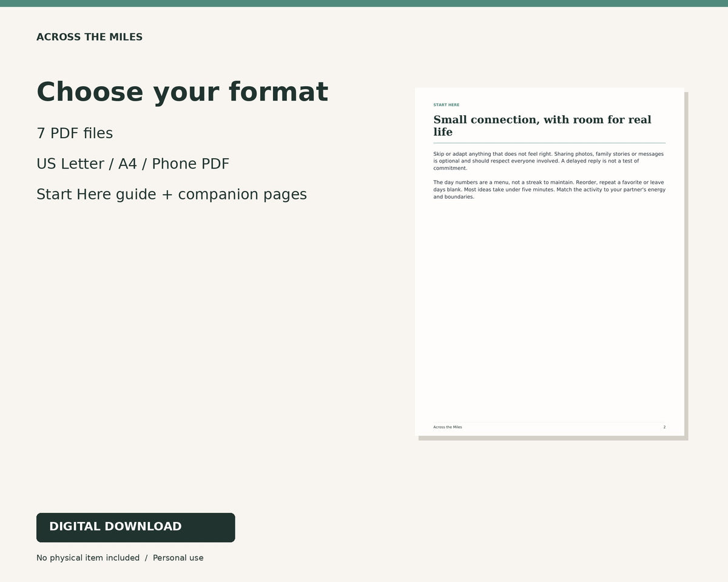Click the US Letter / A4 / Phone PDF line
The height and width of the screenshot is (582, 728).
tap(133, 164)
